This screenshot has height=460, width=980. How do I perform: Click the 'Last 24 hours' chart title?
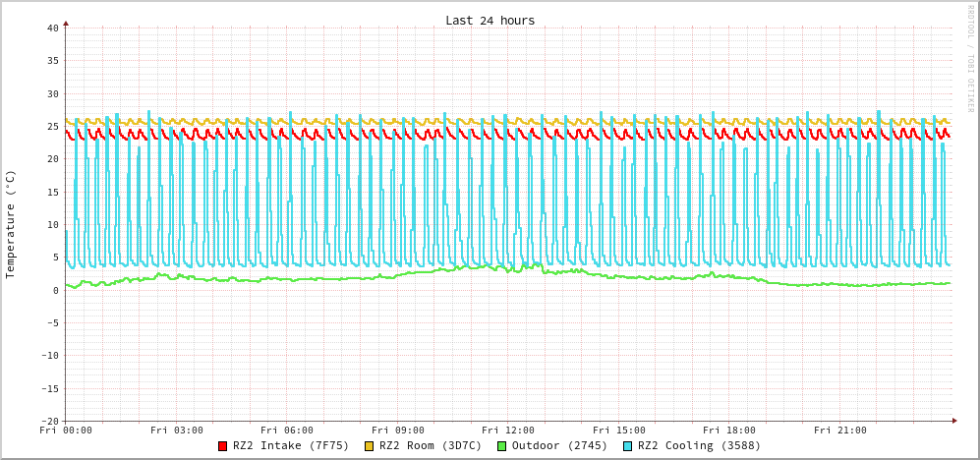pyautogui.click(x=490, y=21)
